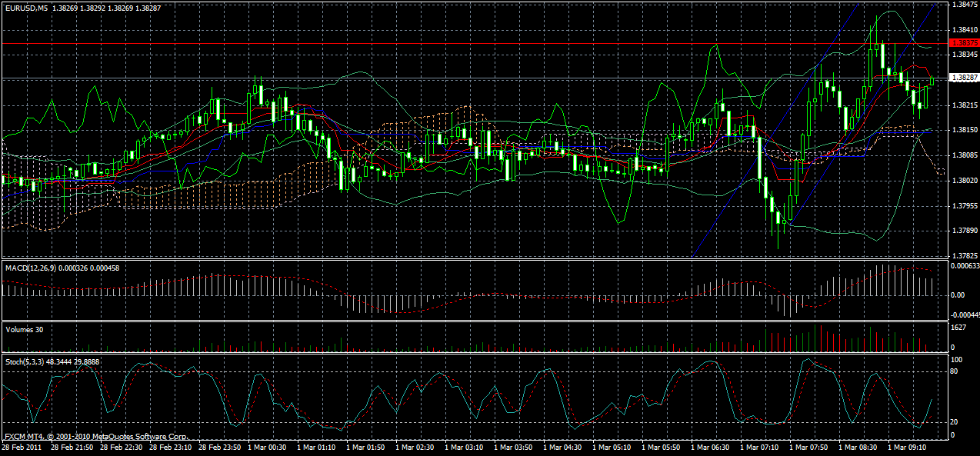Click the 1 Mar 09:10 time label
980x456 pixels.
(x=908, y=447)
